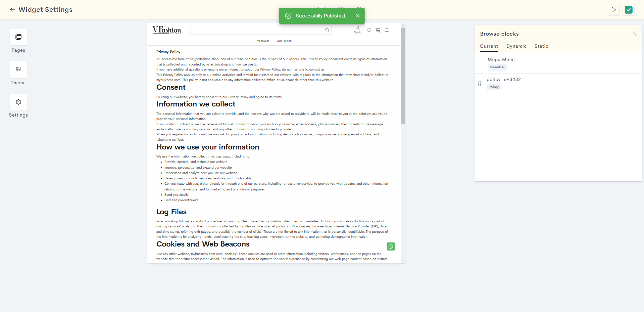Screen dimensions: 644x312
Task: Open the Theme brush icon
Action: point(18,70)
